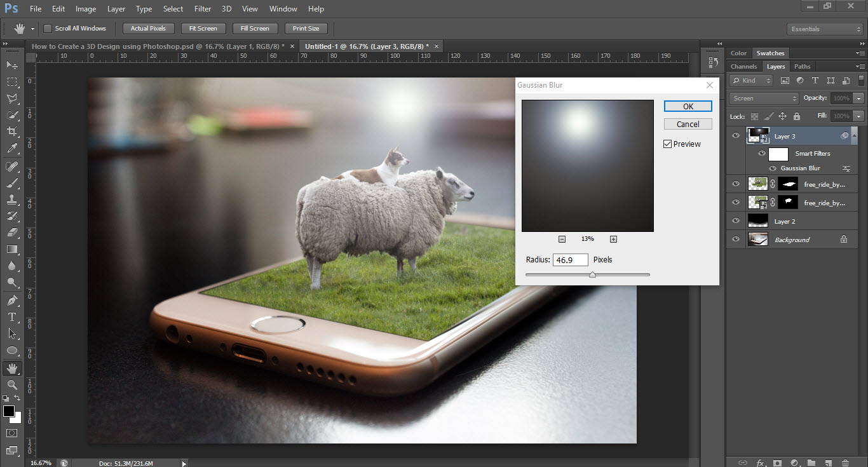868x467 pixels.
Task: Open the Hand tool preset picker arrow
Action: (32, 29)
